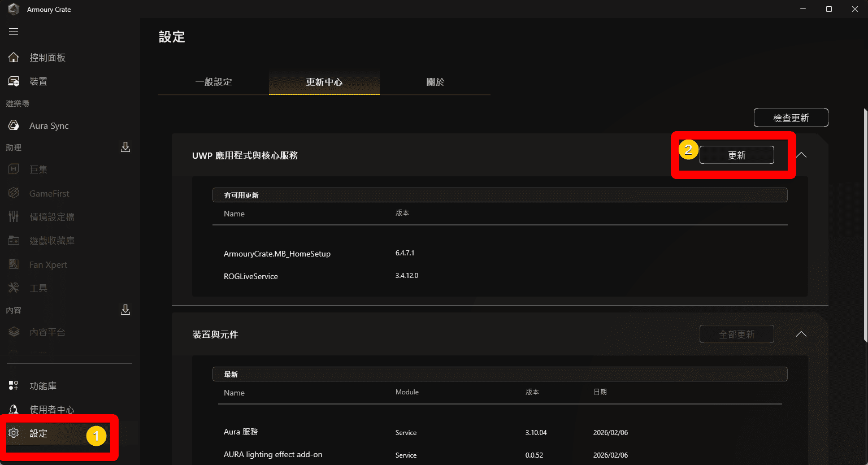This screenshot has height=465, width=868.
Task: Collapse 裝置與元件 section chevron
Action: point(801,334)
